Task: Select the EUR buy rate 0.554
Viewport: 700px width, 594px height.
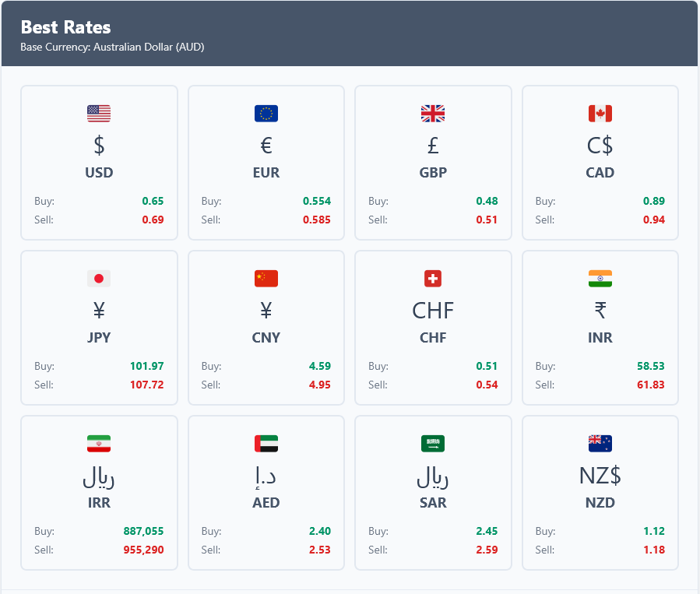Action: pyautogui.click(x=317, y=201)
